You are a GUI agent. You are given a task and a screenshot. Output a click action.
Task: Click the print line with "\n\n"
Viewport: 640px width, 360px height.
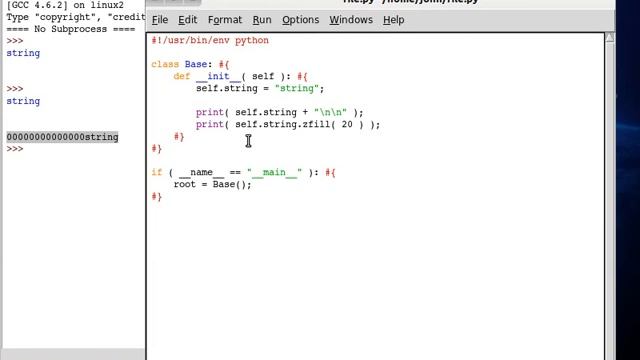(x=279, y=112)
